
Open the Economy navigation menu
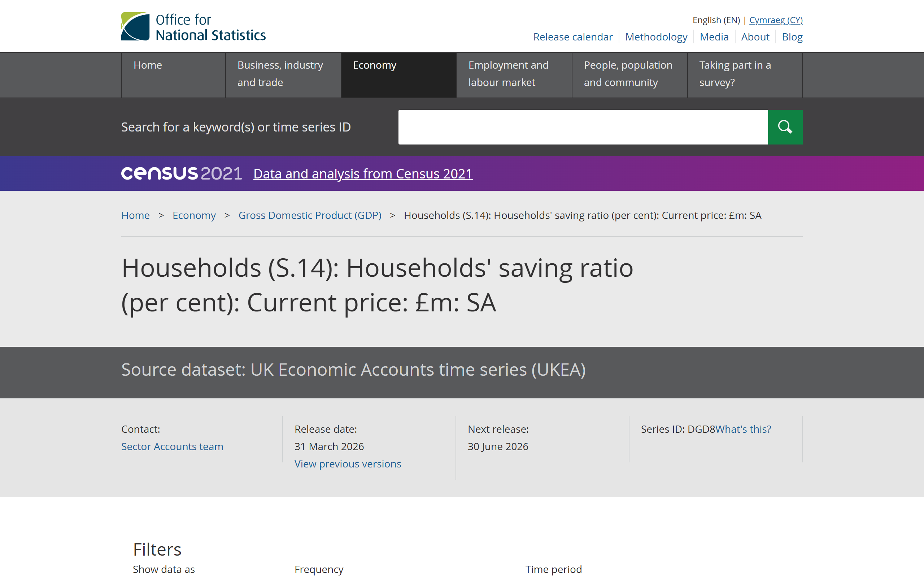click(398, 75)
